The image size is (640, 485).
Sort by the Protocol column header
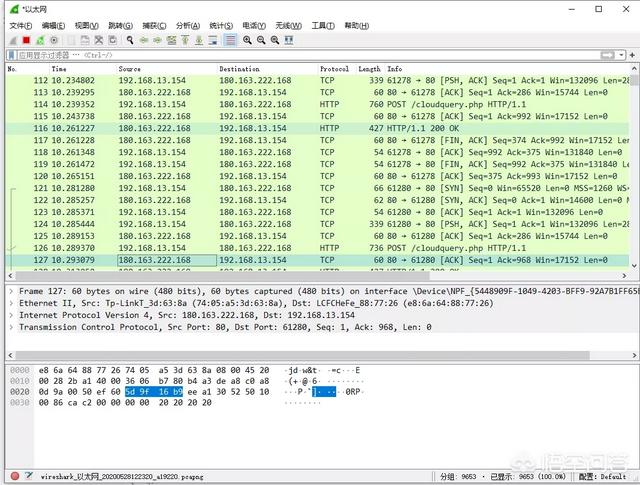coord(337,69)
